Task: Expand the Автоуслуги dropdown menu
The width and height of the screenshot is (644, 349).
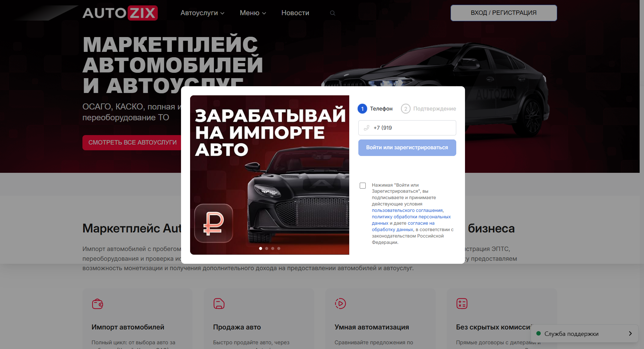Action: tap(202, 13)
